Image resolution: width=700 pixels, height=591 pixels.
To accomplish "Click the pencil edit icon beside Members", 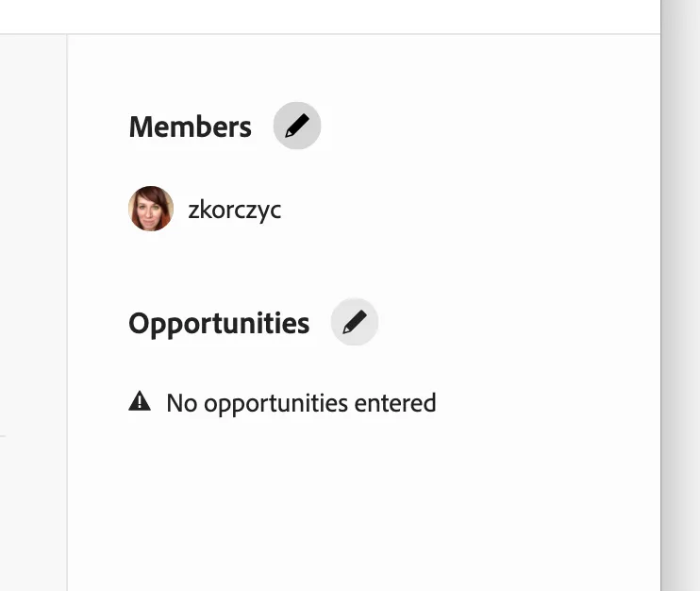I will (x=297, y=126).
